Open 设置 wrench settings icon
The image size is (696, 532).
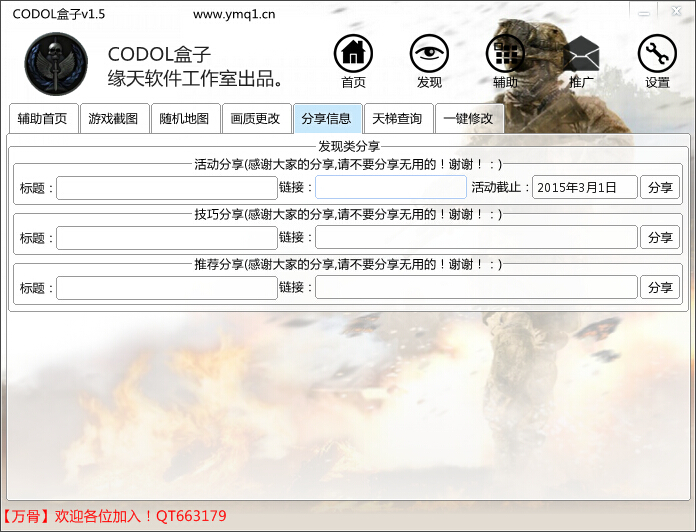pos(657,54)
